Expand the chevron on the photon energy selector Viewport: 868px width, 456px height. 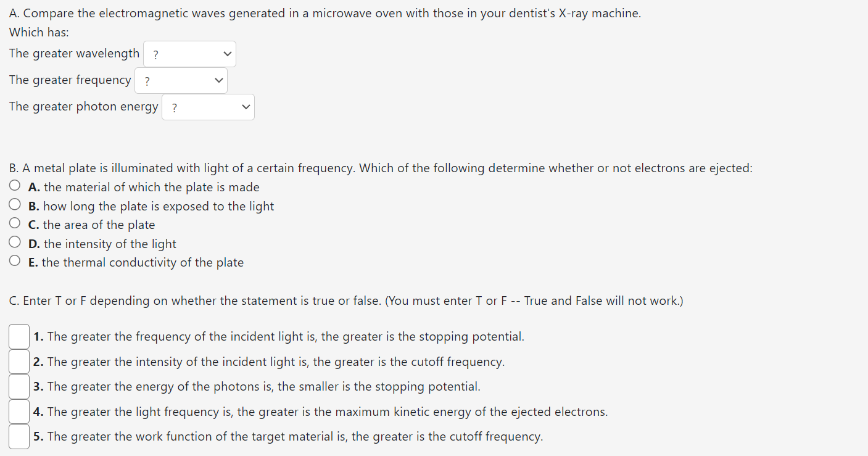(x=245, y=107)
